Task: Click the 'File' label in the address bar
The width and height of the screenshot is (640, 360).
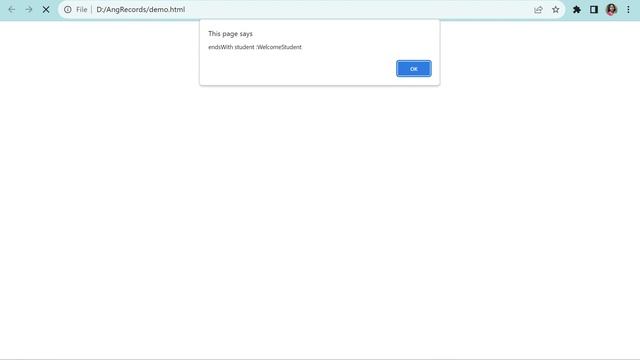Action: click(82, 9)
